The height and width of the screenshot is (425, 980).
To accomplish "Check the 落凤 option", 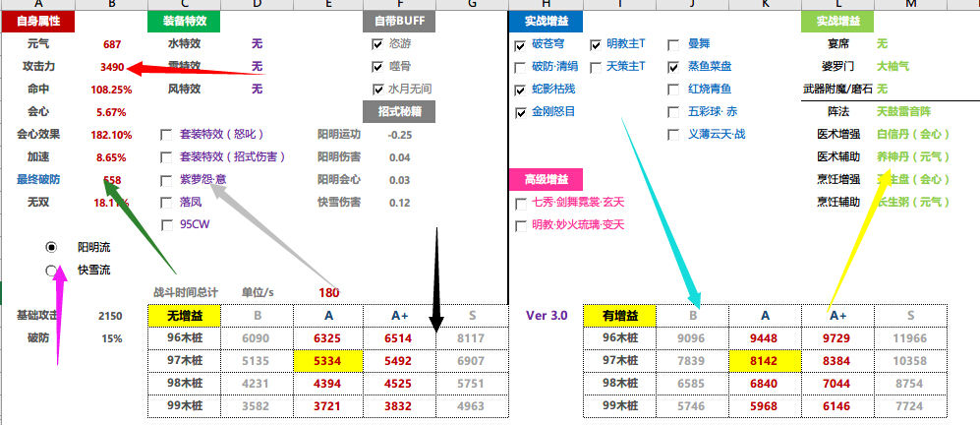I will tap(167, 202).
